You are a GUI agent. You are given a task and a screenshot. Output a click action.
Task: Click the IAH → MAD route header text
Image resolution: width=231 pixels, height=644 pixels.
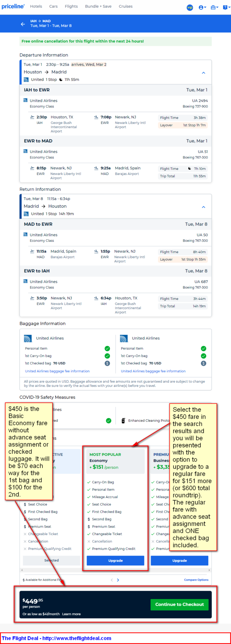[40, 21]
